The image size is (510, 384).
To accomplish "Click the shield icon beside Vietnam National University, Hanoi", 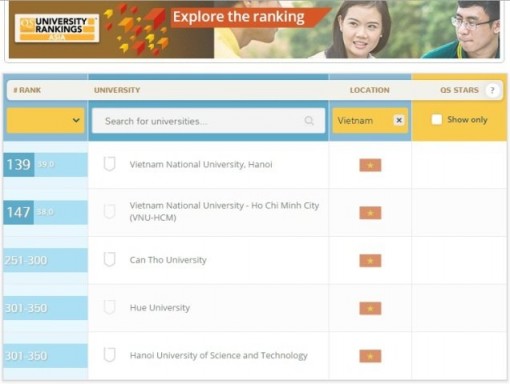I will [109, 164].
